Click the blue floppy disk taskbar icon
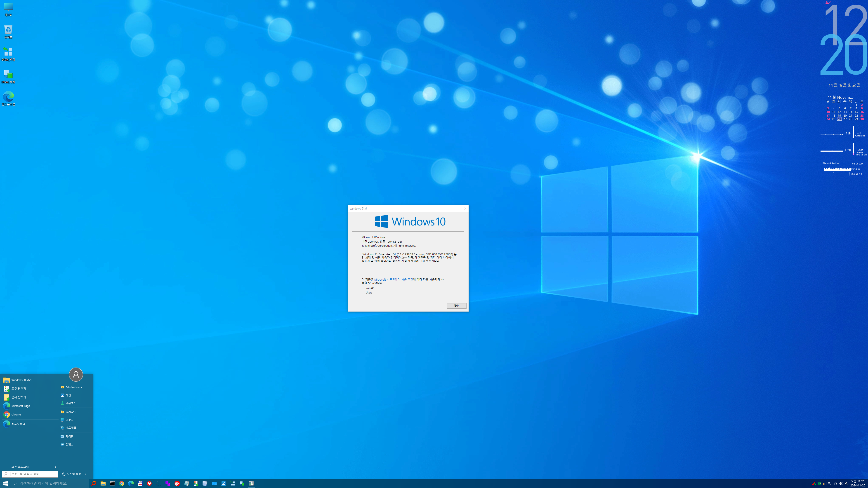 tap(140, 483)
